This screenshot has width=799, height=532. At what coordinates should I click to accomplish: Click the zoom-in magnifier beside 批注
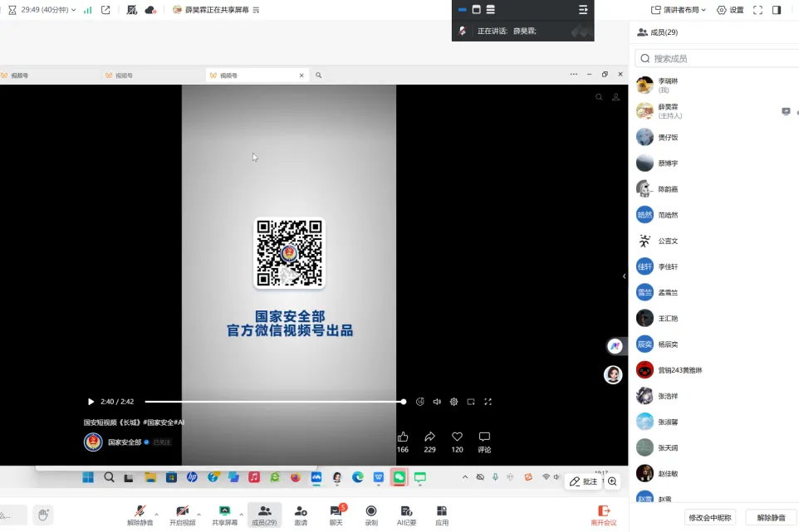tap(612, 481)
